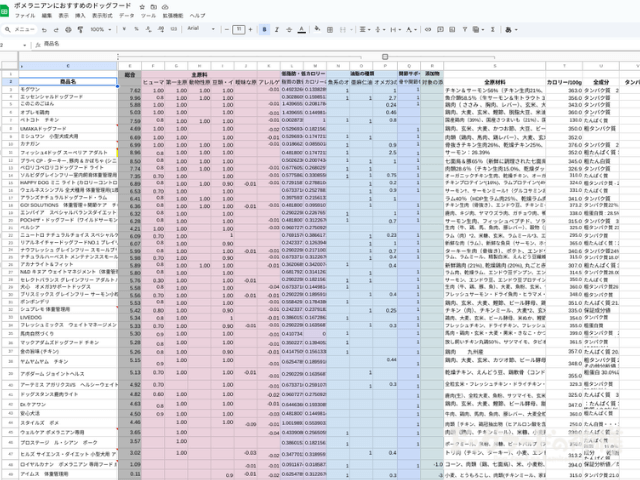
Task: Open the 表示 menu
Action: click(63, 16)
